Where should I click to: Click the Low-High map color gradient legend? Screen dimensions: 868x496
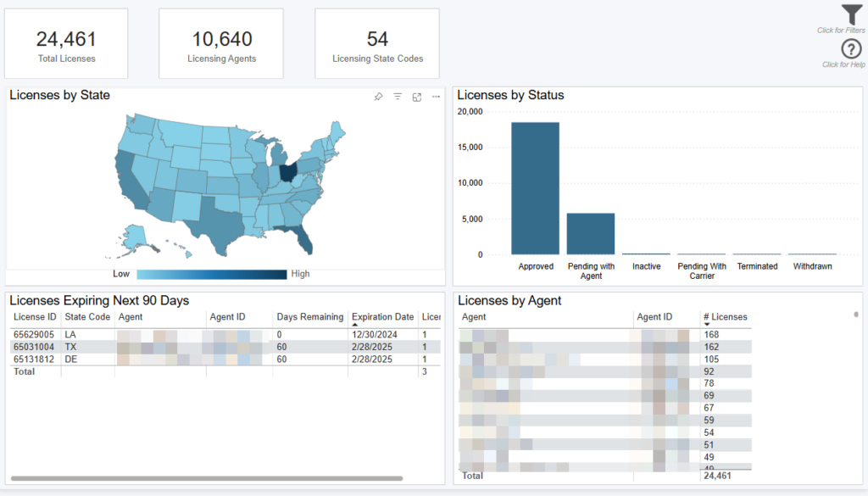pyautogui.click(x=211, y=274)
